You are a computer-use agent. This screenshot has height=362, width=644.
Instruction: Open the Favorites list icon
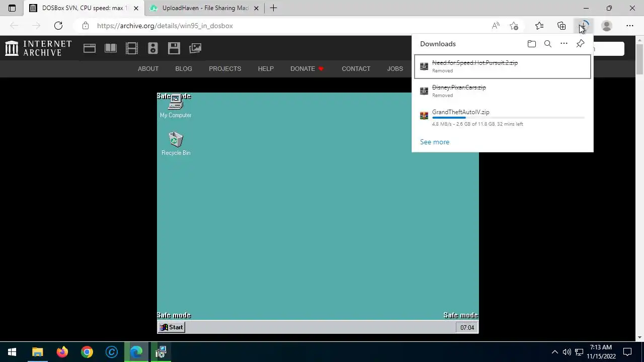coord(539,26)
